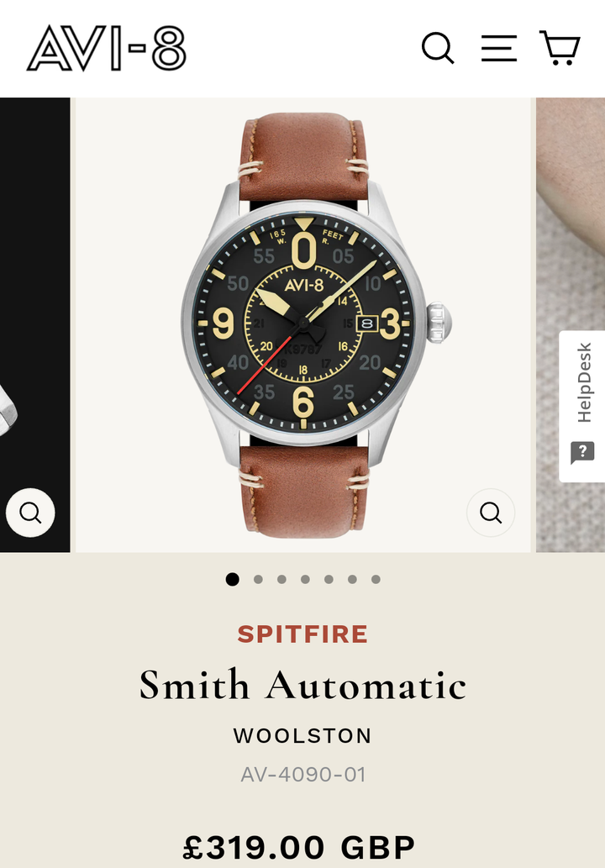The image size is (605, 868).
Task: Go to third carousel image dot
Action: click(281, 579)
